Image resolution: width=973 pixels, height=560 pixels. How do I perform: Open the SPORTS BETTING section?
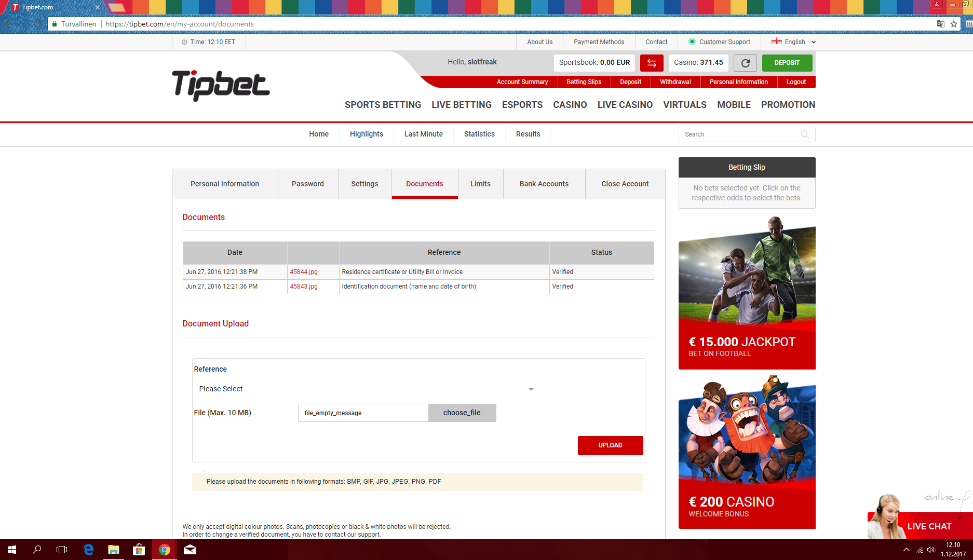(x=383, y=105)
